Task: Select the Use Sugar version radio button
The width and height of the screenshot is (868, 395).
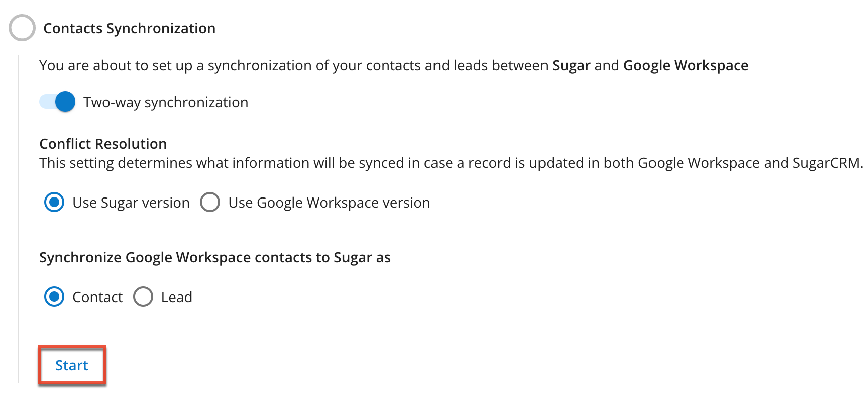Action: (54, 202)
